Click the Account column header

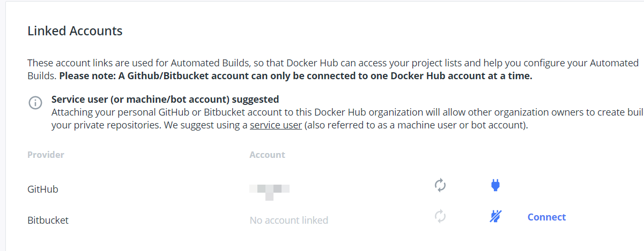[267, 155]
